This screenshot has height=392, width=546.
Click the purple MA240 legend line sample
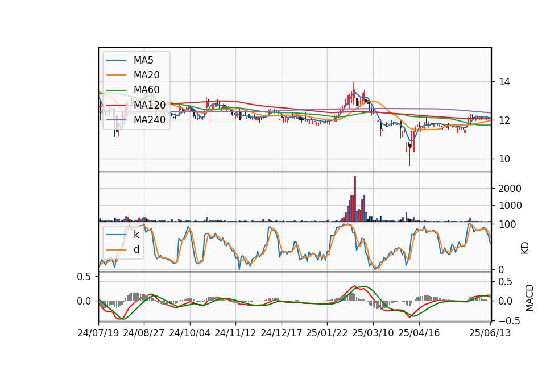click(x=116, y=120)
